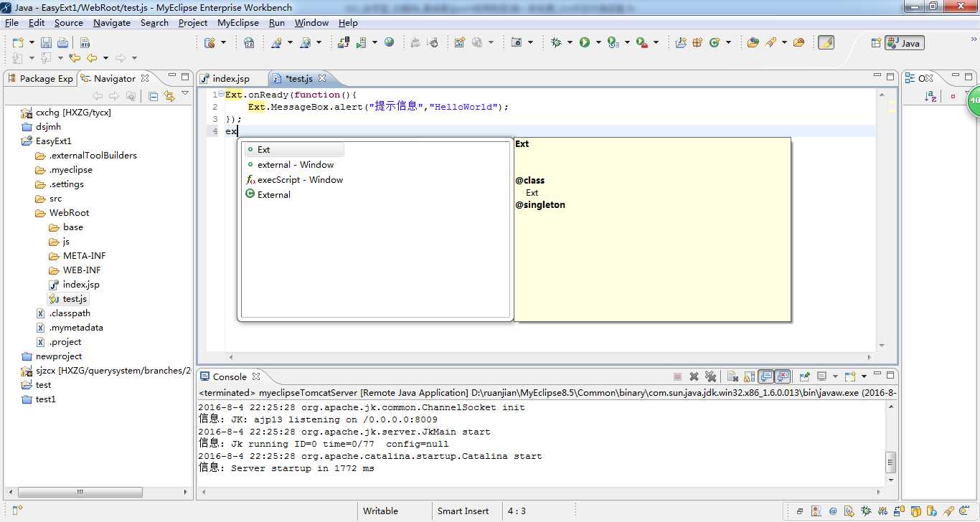This screenshot has width=980, height=522.
Task: Click the Print icon in toolbar
Action: pos(62,43)
